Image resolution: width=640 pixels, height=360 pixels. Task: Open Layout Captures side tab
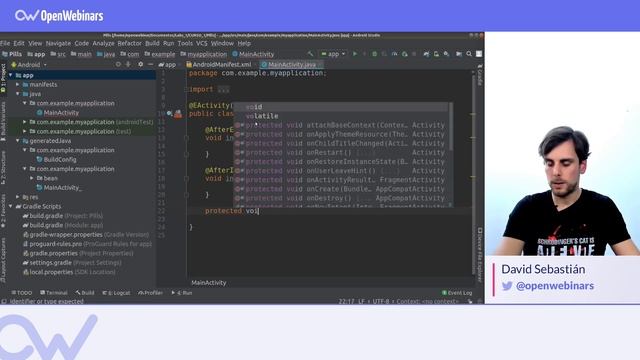[3, 260]
